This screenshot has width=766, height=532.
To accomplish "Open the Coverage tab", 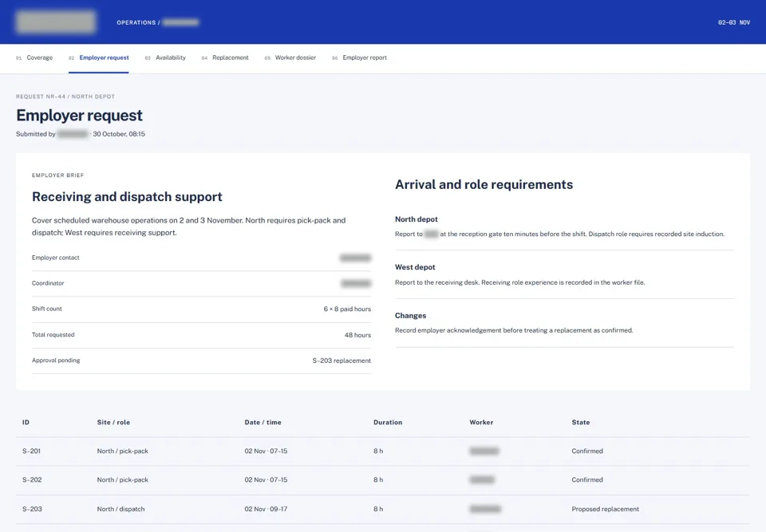I will pos(34,57).
